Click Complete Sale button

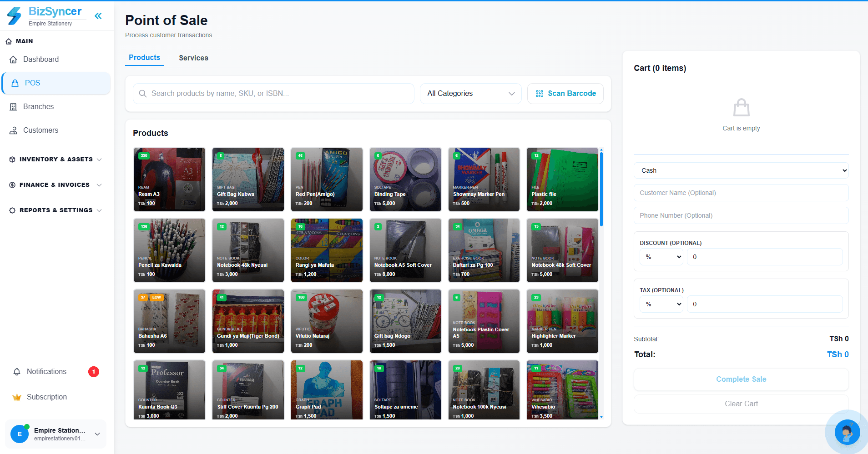coord(741,379)
